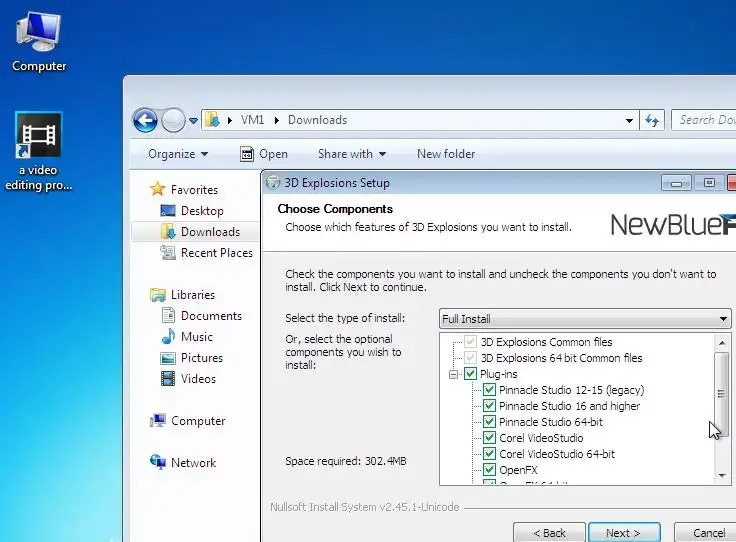Viewport: 736px width, 542px height.
Task: Open the video editing program desktop shortcut
Action: coord(38,151)
